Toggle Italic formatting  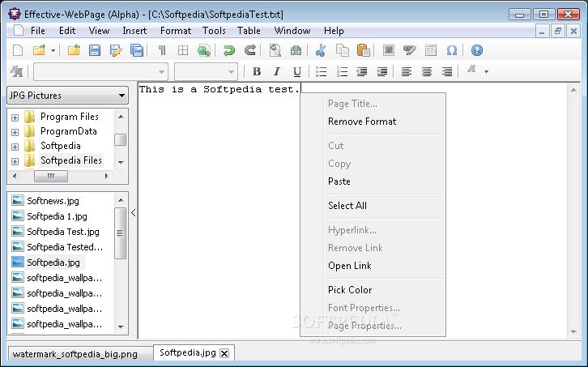click(277, 71)
